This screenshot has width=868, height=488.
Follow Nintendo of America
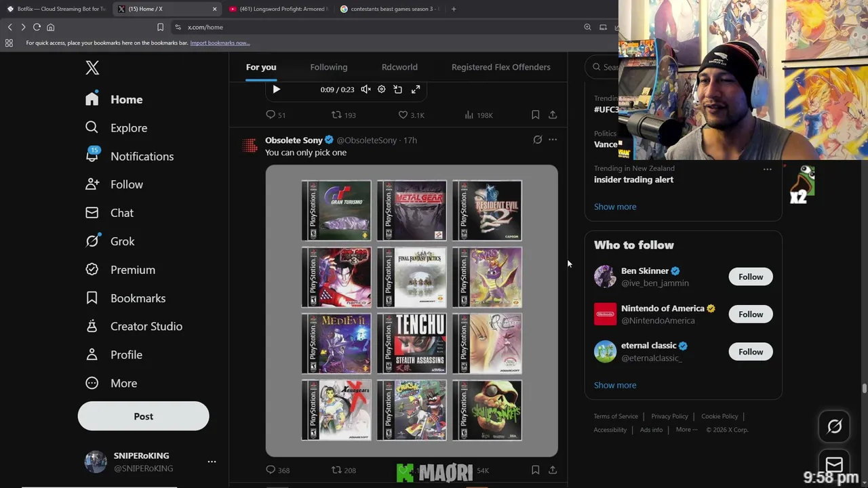[751, 314]
